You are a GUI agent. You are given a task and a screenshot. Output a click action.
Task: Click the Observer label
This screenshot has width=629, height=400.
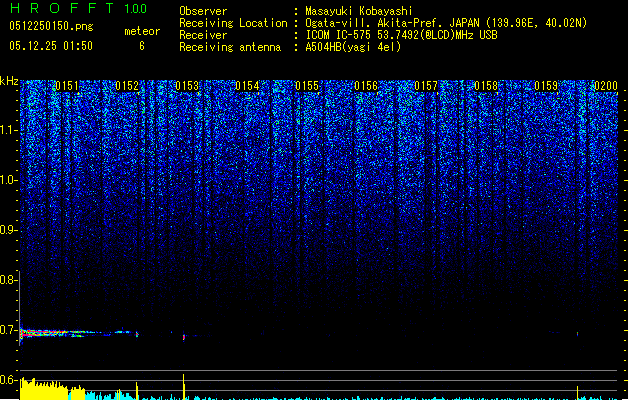[x=203, y=11]
